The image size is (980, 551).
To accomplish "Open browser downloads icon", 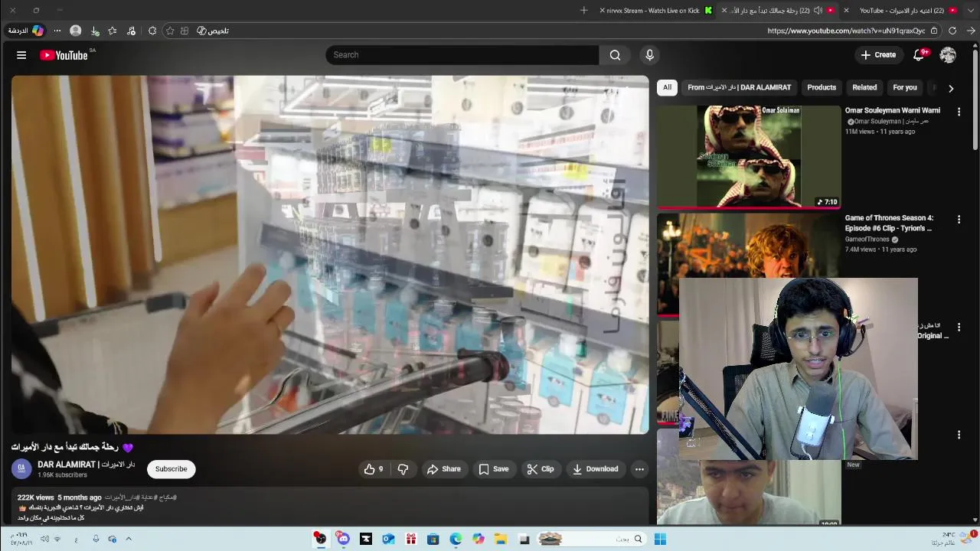I will click(95, 31).
